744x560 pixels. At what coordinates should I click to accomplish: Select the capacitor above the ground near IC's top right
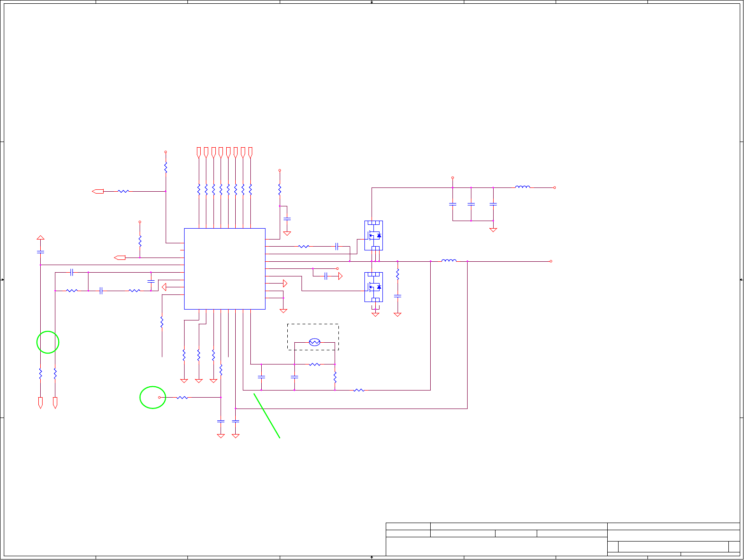[287, 219]
